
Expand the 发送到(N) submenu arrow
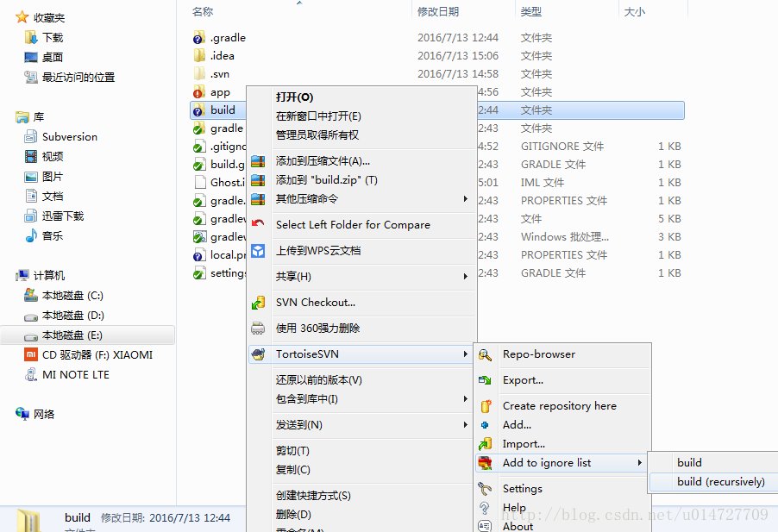pos(466,424)
